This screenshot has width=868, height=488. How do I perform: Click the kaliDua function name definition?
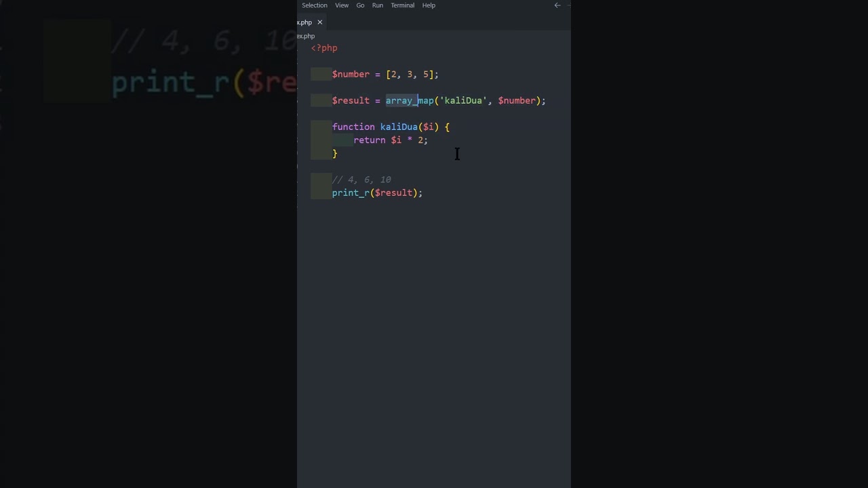coord(399,127)
